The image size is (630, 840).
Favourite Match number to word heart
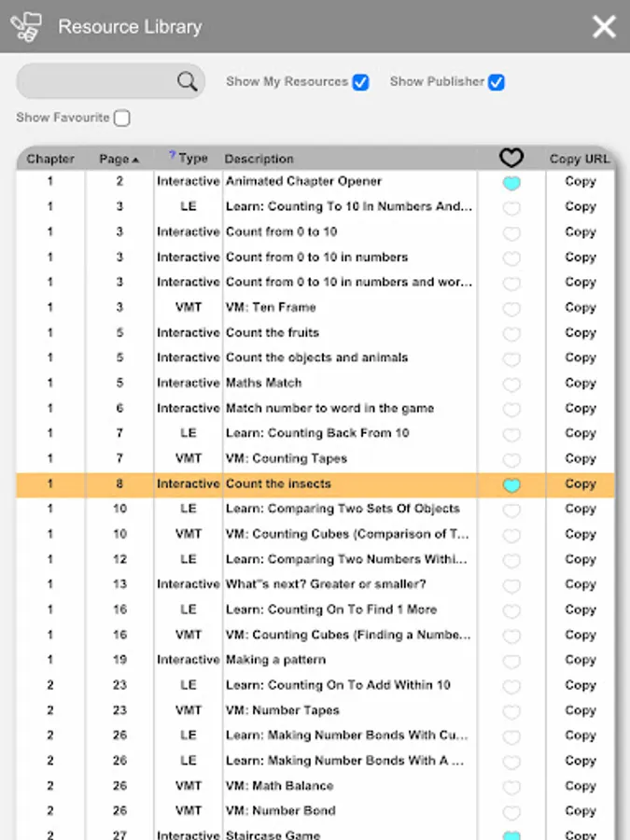(x=511, y=410)
